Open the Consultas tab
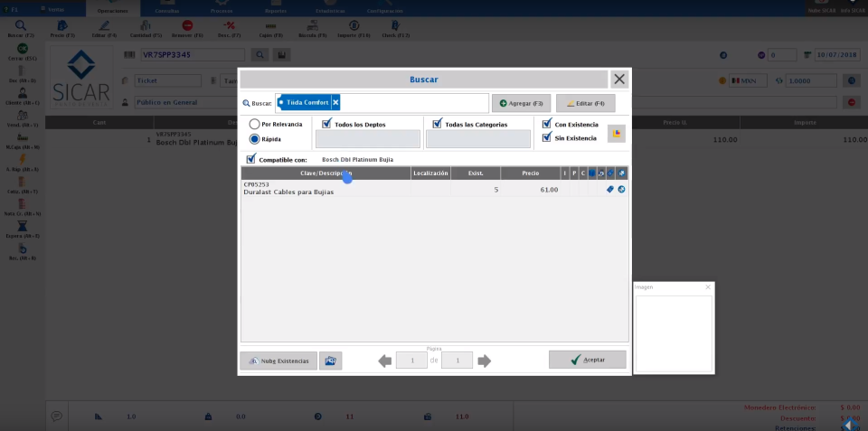 coord(166,10)
